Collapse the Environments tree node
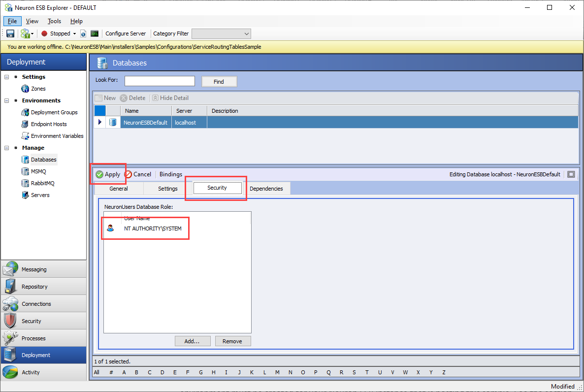The height and width of the screenshot is (392, 584). [x=7, y=100]
